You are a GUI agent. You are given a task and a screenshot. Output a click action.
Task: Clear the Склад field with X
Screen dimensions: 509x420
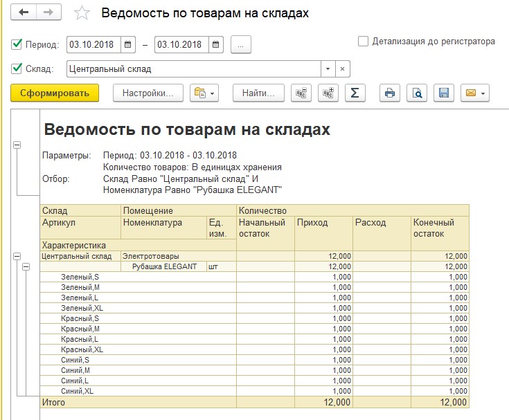point(343,69)
